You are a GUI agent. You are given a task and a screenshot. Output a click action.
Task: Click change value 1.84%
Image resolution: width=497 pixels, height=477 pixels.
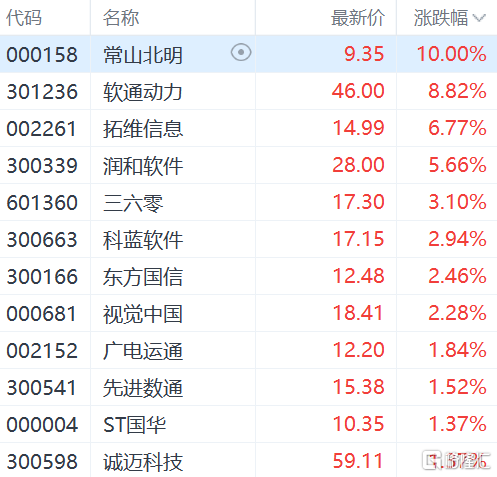(457, 350)
